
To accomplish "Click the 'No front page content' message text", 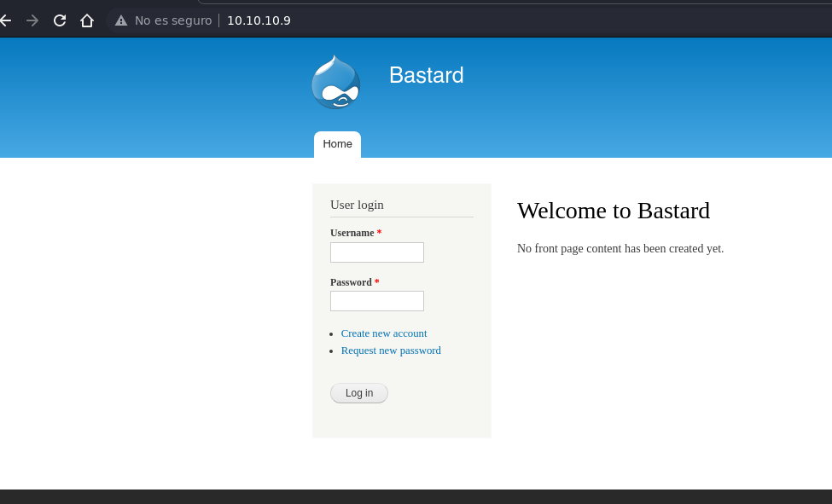I will click(x=620, y=248).
